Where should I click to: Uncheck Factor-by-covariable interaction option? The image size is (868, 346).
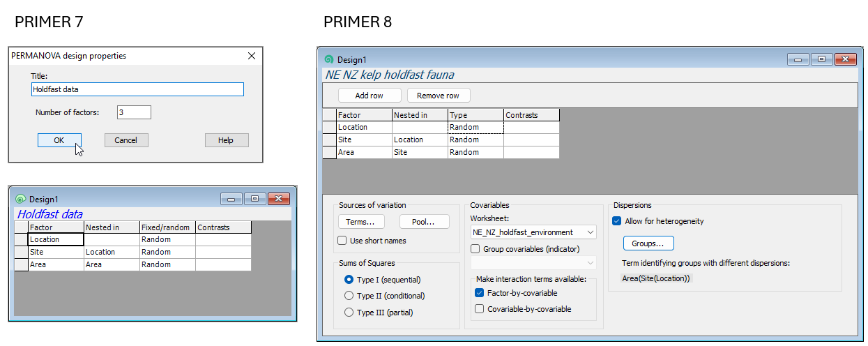tap(479, 293)
